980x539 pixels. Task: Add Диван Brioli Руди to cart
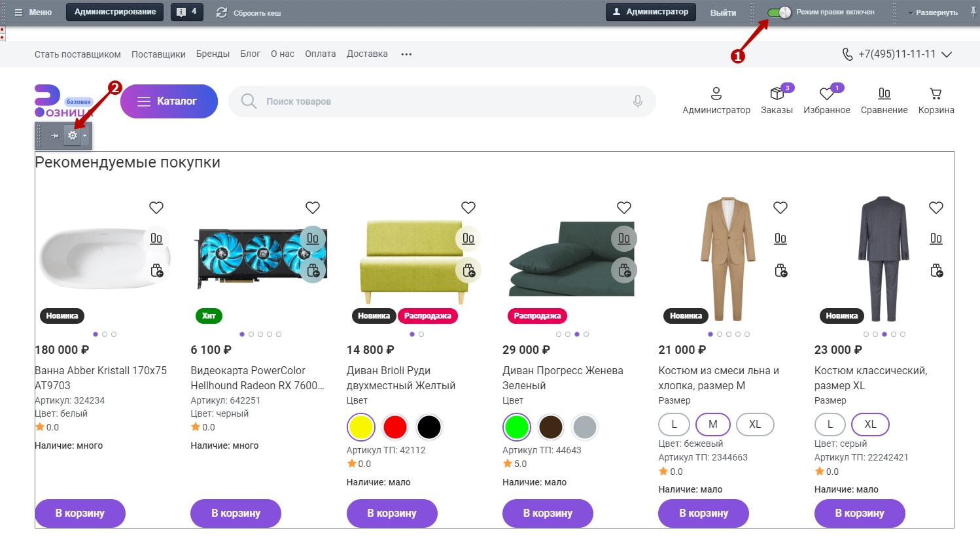(x=392, y=513)
